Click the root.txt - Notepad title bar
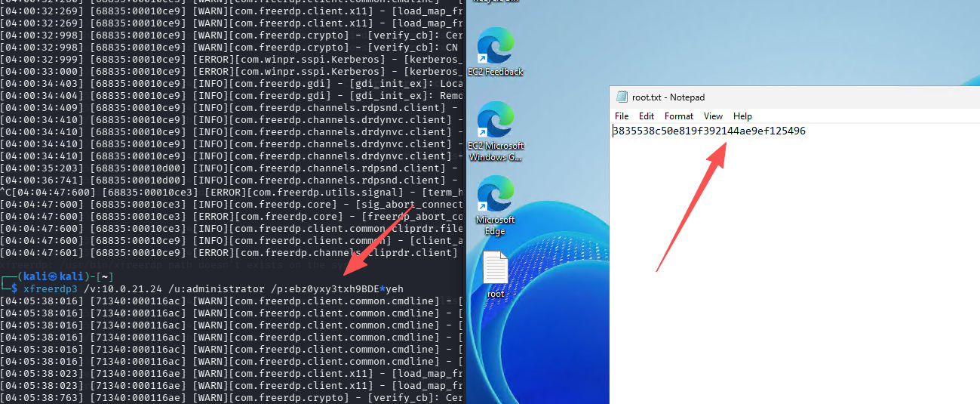Image resolution: width=980 pixels, height=404 pixels. coord(792,97)
